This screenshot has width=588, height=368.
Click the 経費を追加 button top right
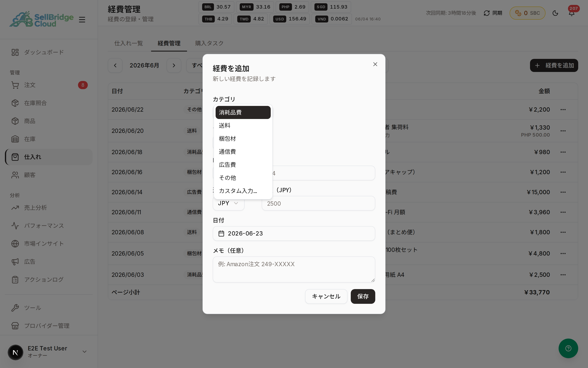click(x=554, y=65)
